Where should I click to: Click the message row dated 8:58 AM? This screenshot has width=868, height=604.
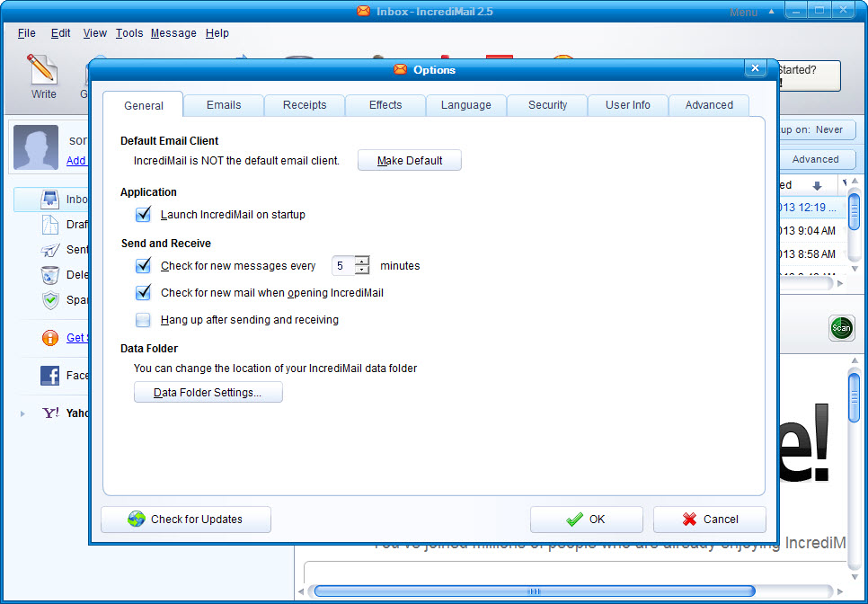click(812, 254)
